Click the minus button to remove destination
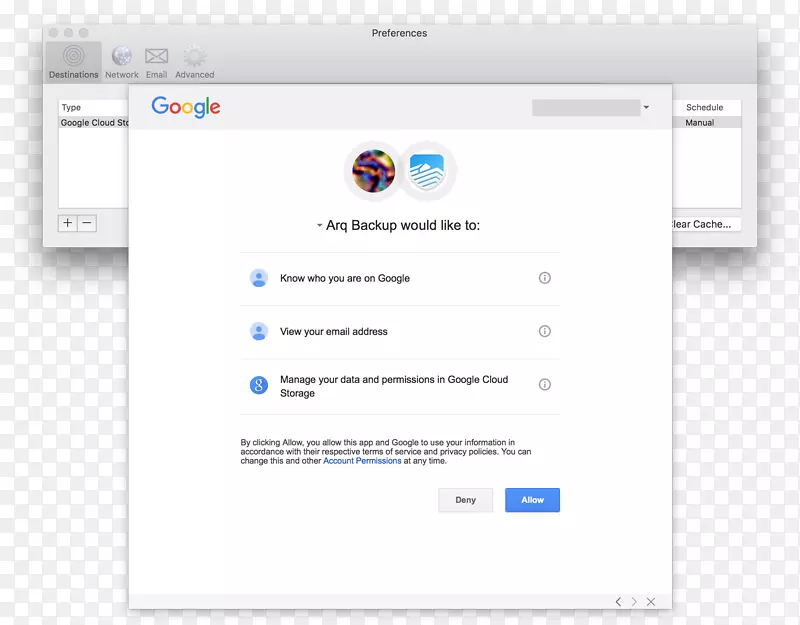 tap(87, 223)
